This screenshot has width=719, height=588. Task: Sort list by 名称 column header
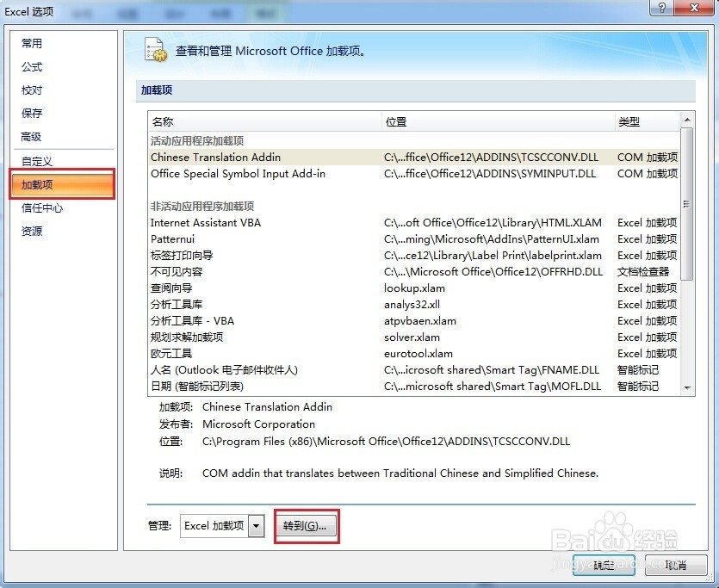tap(265, 122)
